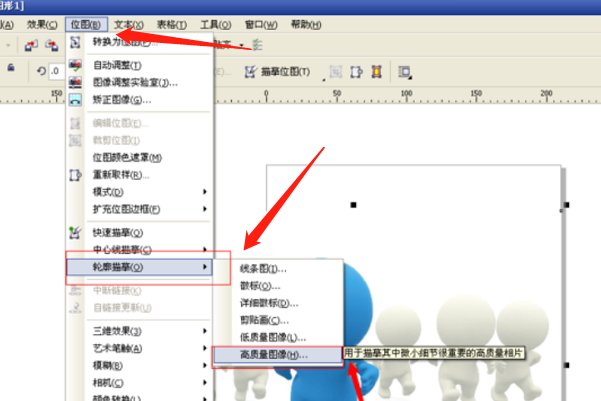Expand the 轮廓描摹(O) submenu
The image size is (601, 401).
coord(140,267)
